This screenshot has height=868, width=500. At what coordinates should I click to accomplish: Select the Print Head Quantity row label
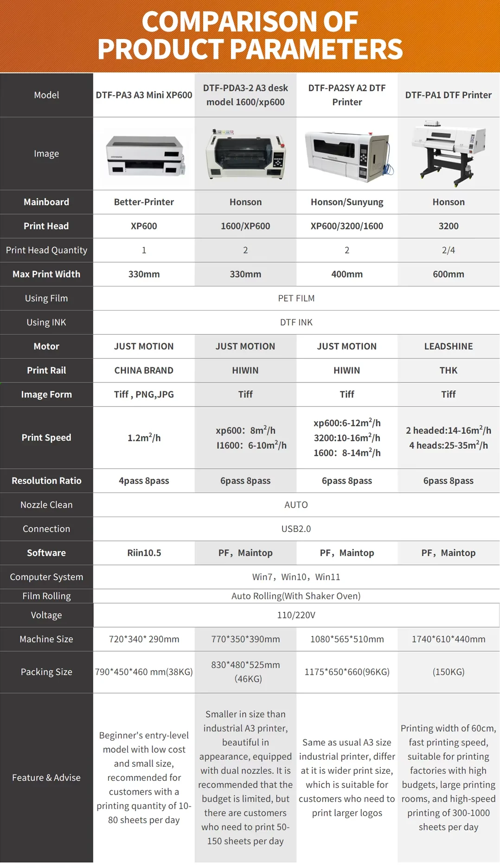pyautogui.click(x=46, y=250)
